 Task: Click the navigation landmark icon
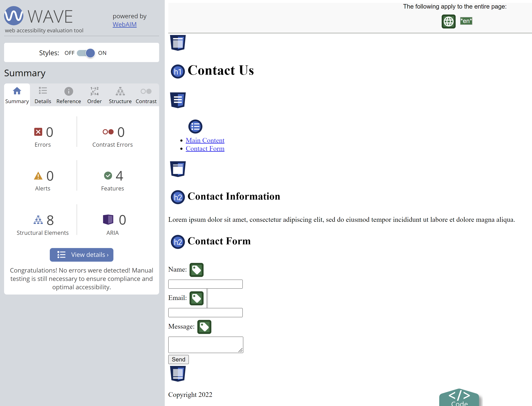[178, 100]
